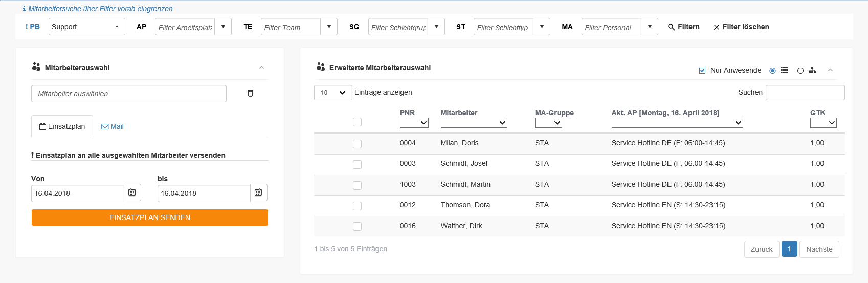Open the Filter Schichtgruppe dropdown arrow
This screenshot has width=868, height=283.
tap(436, 27)
